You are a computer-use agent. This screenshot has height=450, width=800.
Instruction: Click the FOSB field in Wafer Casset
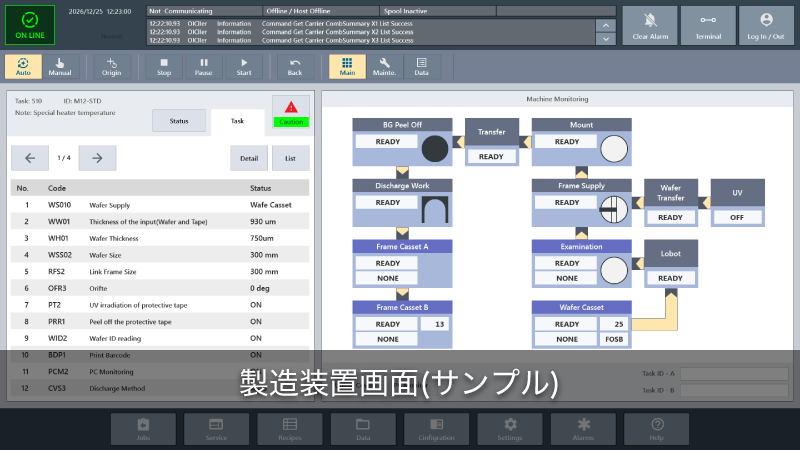pyautogui.click(x=614, y=339)
